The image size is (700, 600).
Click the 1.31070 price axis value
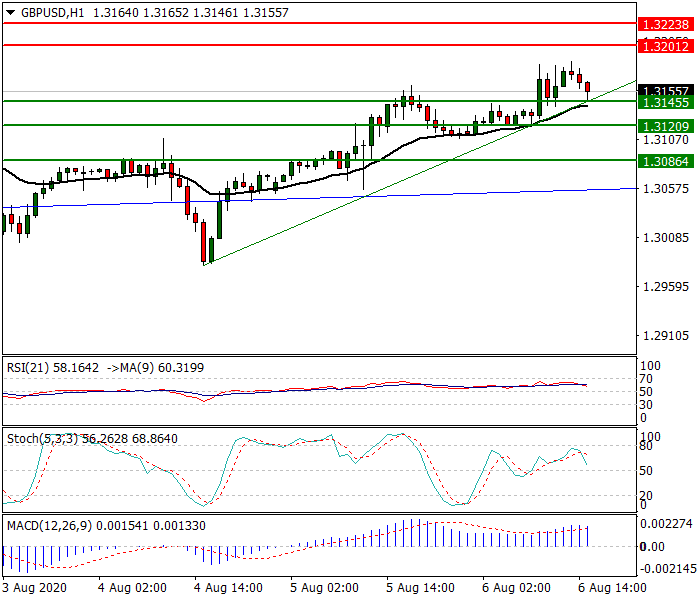[666, 140]
